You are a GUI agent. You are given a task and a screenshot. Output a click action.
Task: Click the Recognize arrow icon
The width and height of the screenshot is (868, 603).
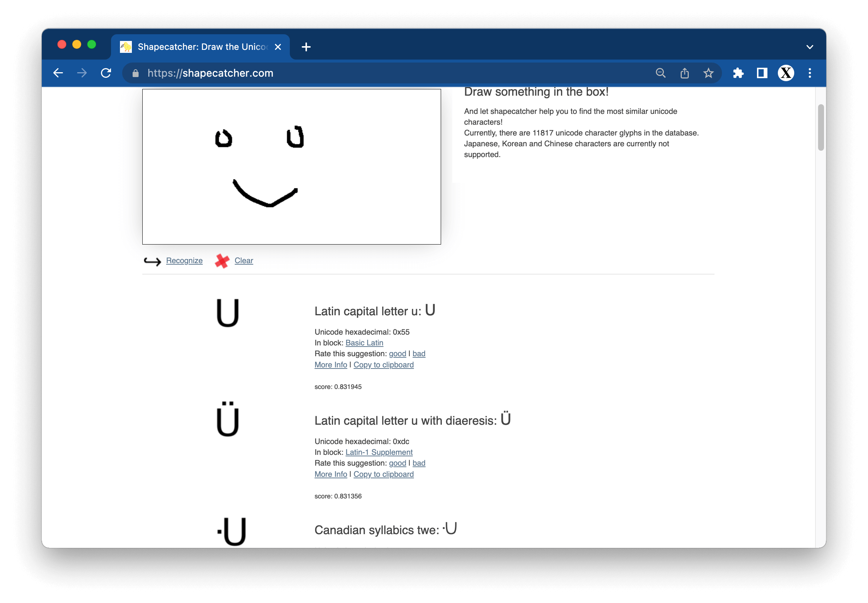point(152,261)
